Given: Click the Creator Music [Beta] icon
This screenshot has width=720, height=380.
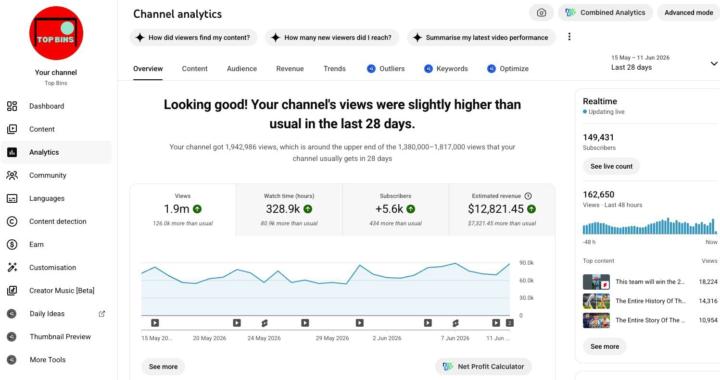Looking at the screenshot, I should (12, 291).
